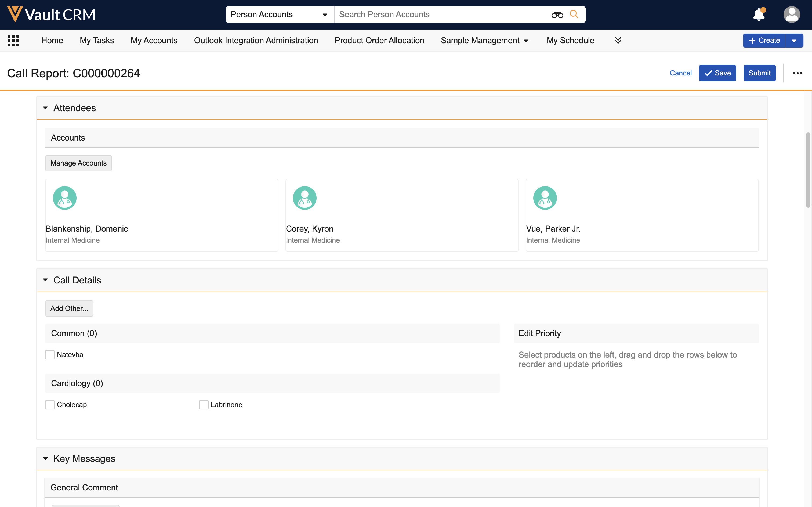Open the user profile avatar menu

click(x=792, y=15)
